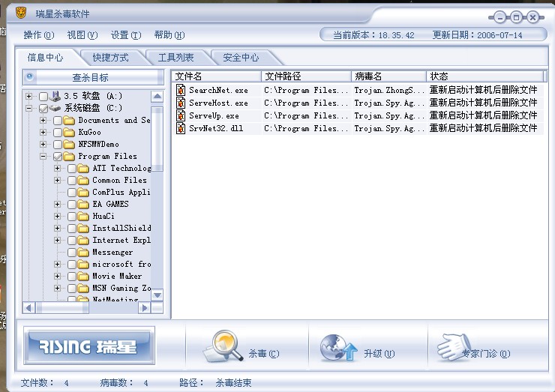Viewport: 555px width, 392px height.
Task: Click the NFSMWDemo folder icon
Action: [x=69, y=145]
